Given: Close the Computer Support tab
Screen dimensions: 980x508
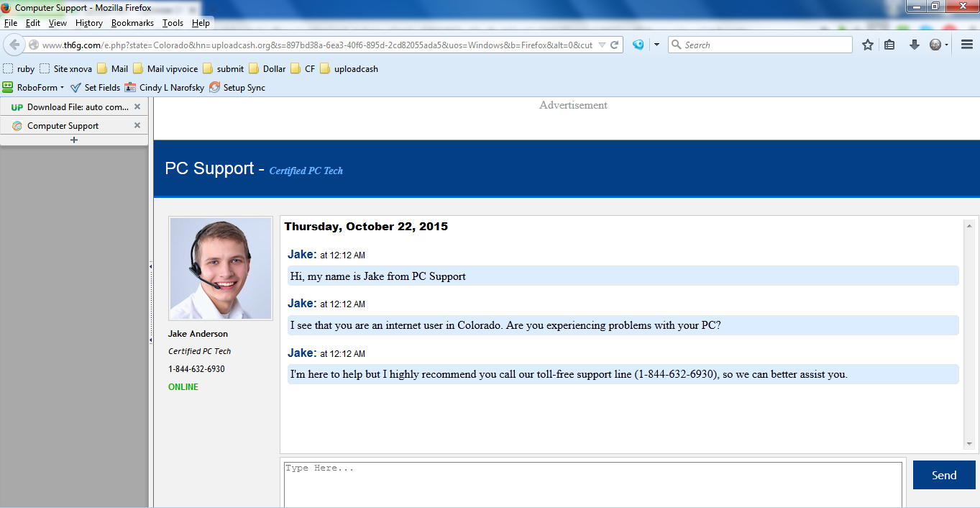Looking at the screenshot, I should point(137,125).
